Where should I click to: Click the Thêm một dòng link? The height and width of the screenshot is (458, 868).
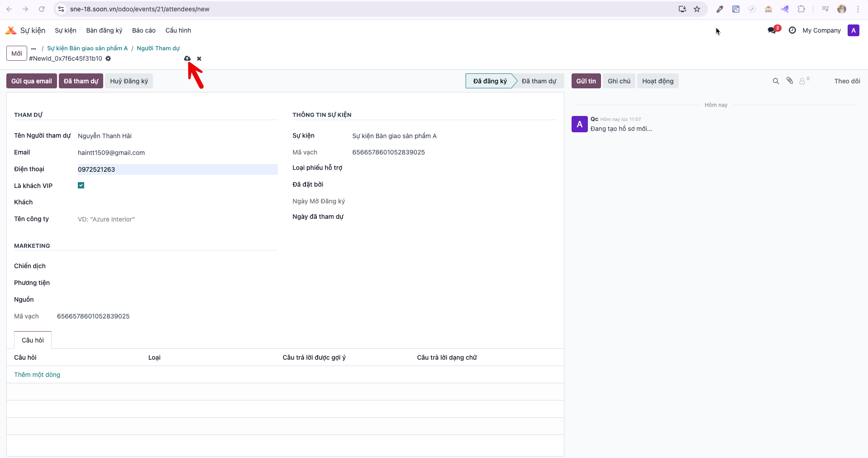tap(37, 375)
